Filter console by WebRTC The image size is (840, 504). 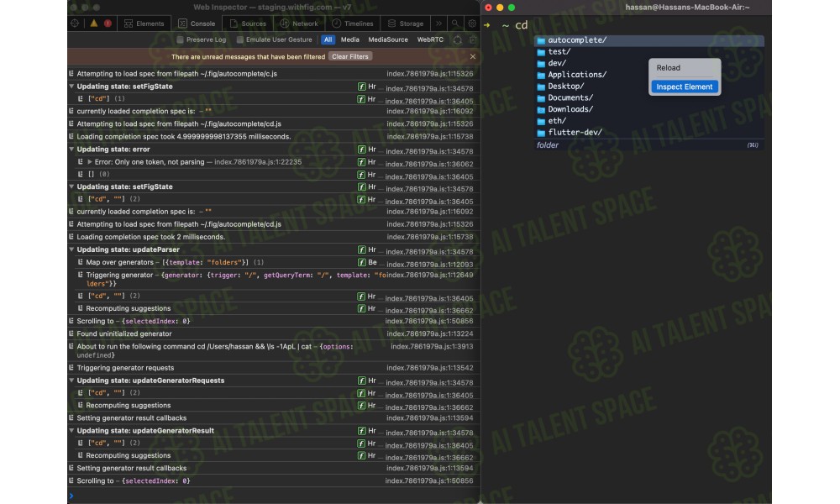(x=430, y=39)
